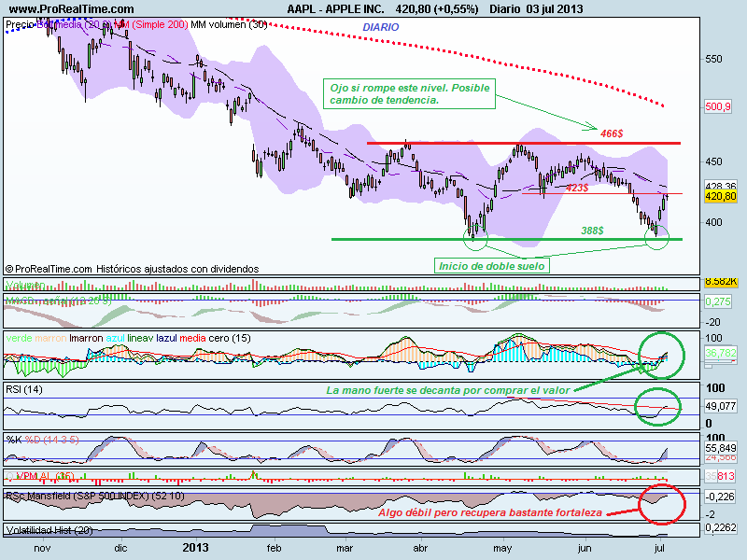Select the blue DIARIO label on chart
Screen dimensions: 747x560
tap(381, 27)
